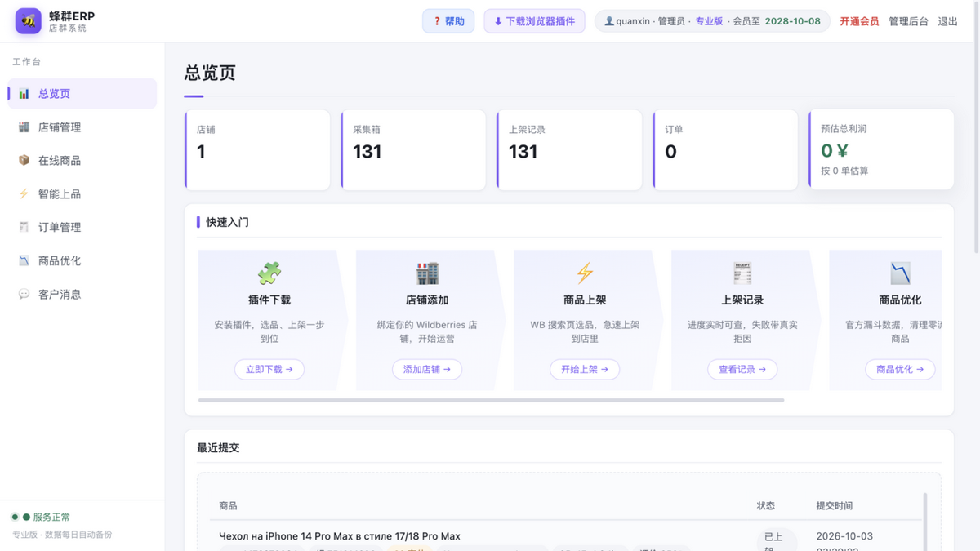The height and width of the screenshot is (551, 980).
Task: Click the 订单 stat card
Action: pyautogui.click(x=725, y=150)
